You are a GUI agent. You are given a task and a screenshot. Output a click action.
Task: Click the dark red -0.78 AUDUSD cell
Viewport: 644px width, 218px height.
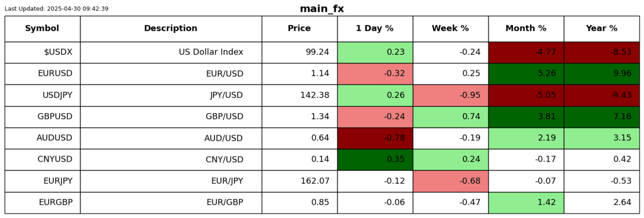tap(375, 138)
